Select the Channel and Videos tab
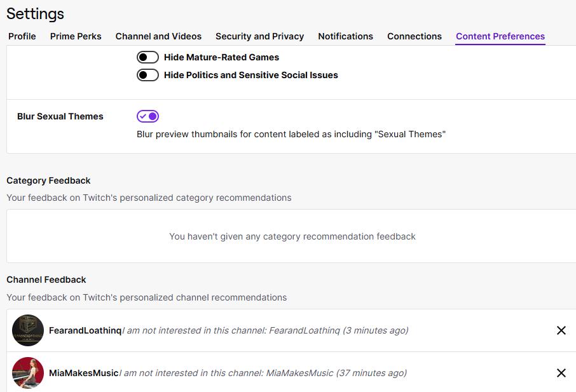 pyautogui.click(x=158, y=36)
